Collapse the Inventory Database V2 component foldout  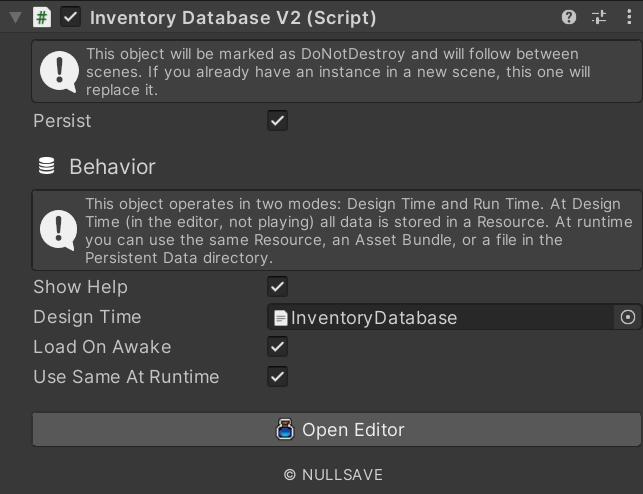[x=14, y=17]
